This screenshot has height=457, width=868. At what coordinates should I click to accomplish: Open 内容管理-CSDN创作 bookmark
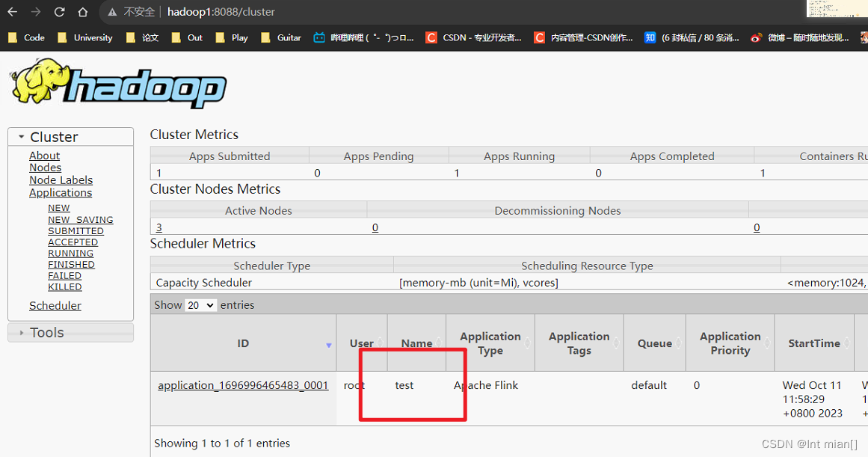pos(583,37)
